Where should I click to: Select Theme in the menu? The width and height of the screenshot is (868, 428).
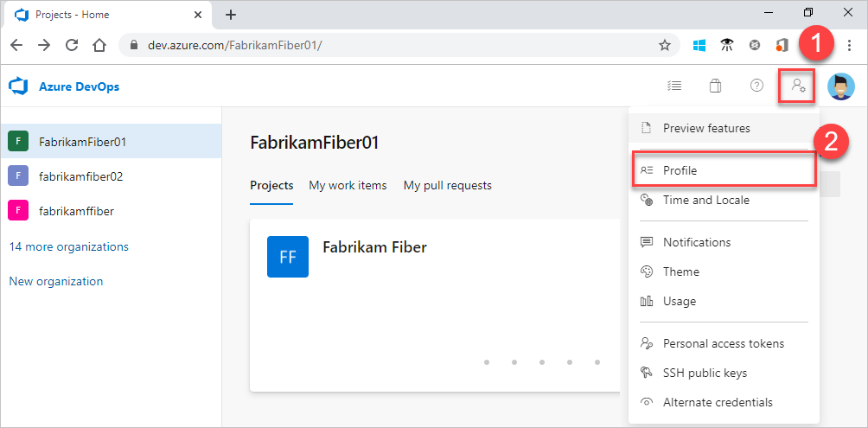(680, 271)
